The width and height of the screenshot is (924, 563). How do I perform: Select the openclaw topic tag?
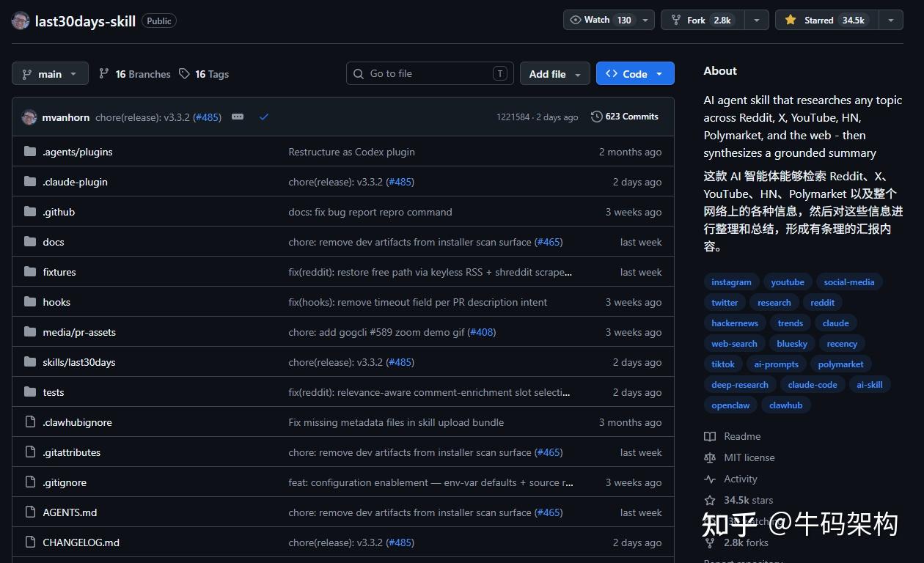730,405
